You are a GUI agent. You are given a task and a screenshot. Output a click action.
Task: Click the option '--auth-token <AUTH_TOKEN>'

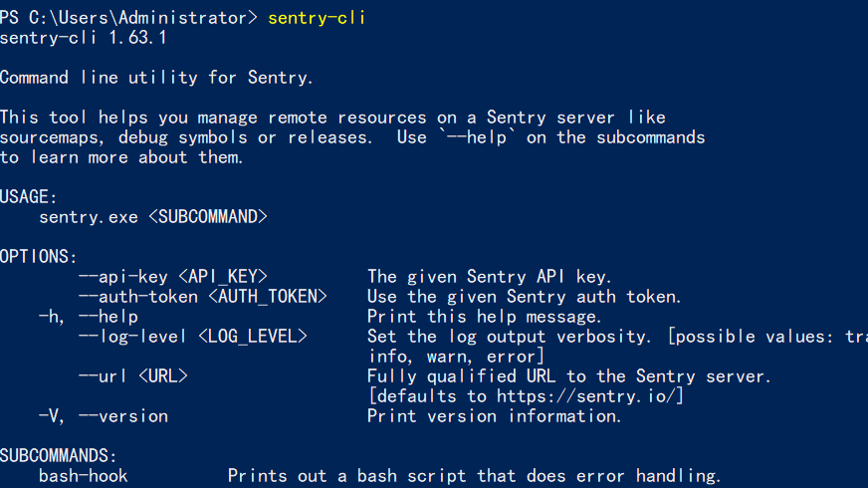point(203,297)
